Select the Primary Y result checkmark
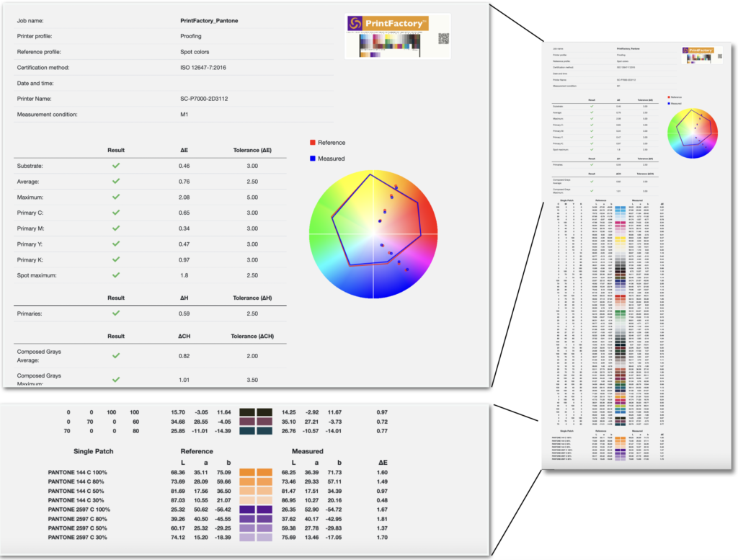 116,244
